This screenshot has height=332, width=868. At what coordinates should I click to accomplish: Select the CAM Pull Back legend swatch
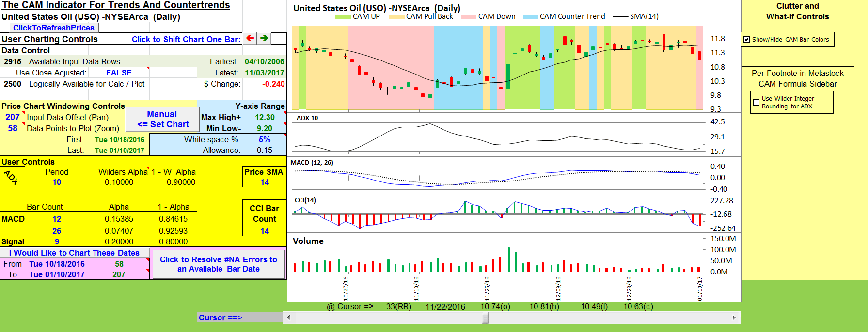(x=396, y=16)
